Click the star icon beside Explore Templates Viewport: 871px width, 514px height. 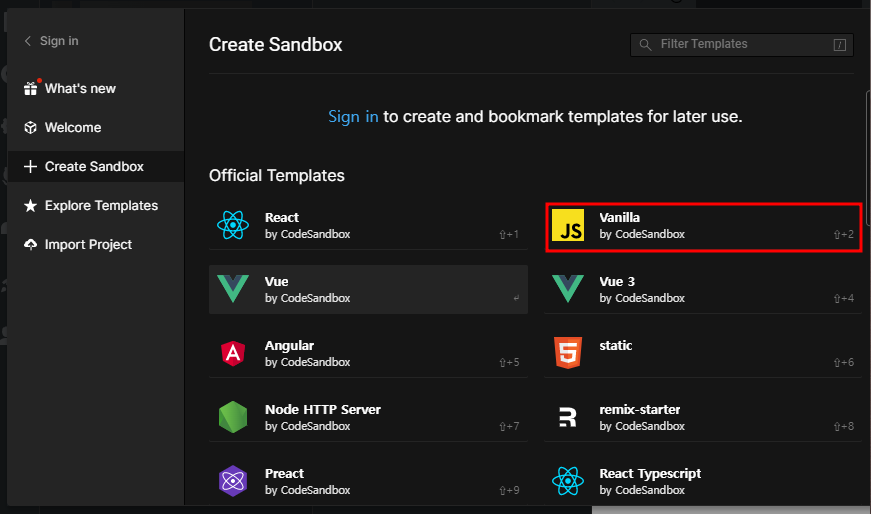coord(31,206)
